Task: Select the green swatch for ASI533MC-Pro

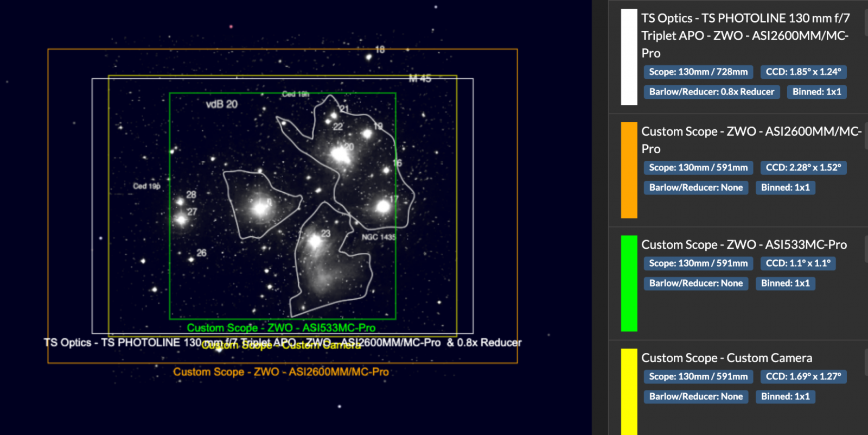Action: [629, 283]
